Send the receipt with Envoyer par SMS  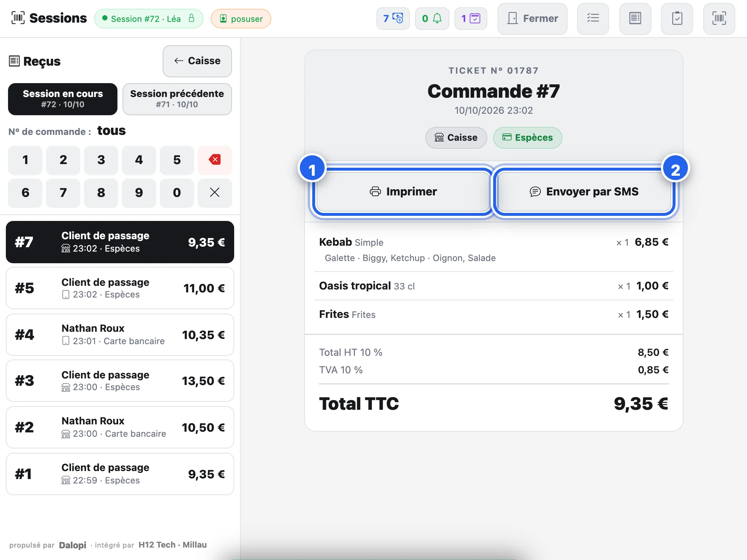[584, 191]
